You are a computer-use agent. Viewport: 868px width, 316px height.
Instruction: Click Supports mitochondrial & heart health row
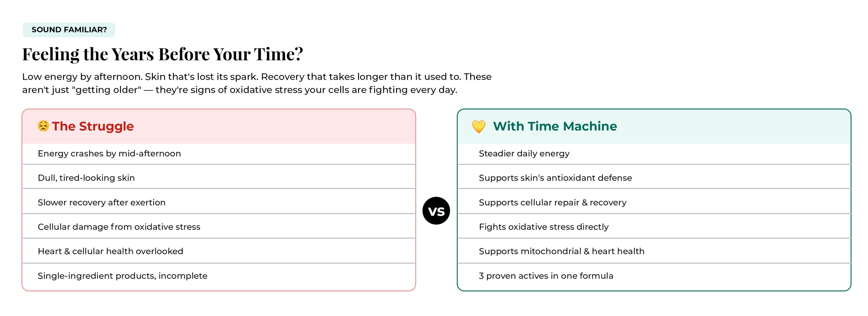click(x=654, y=251)
